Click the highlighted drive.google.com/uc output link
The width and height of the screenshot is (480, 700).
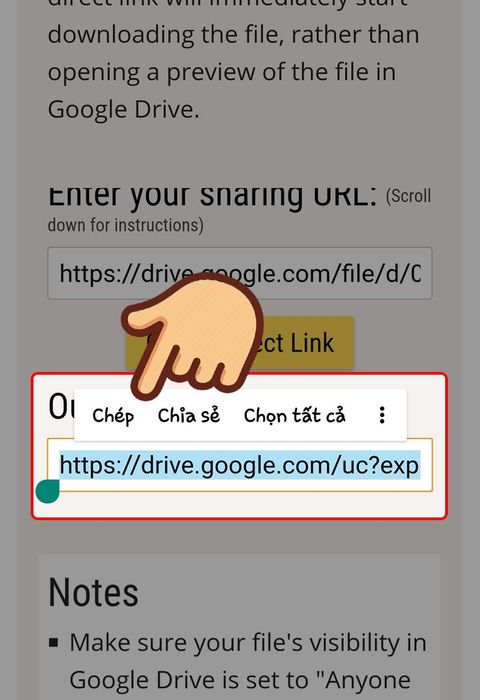[240, 465]
